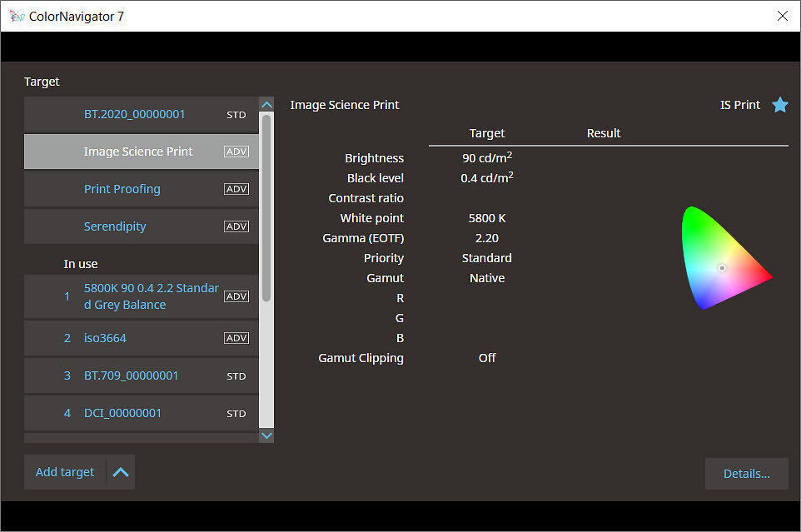Select the Print Proofing target
This screenshot has width=801, height=532.
point(122,189)
